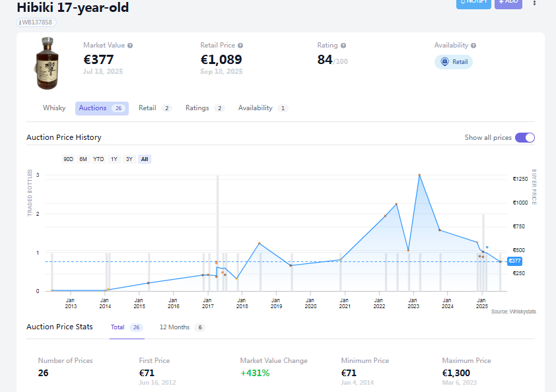Click the Auction Price Stats heading

tap(59, 327)
